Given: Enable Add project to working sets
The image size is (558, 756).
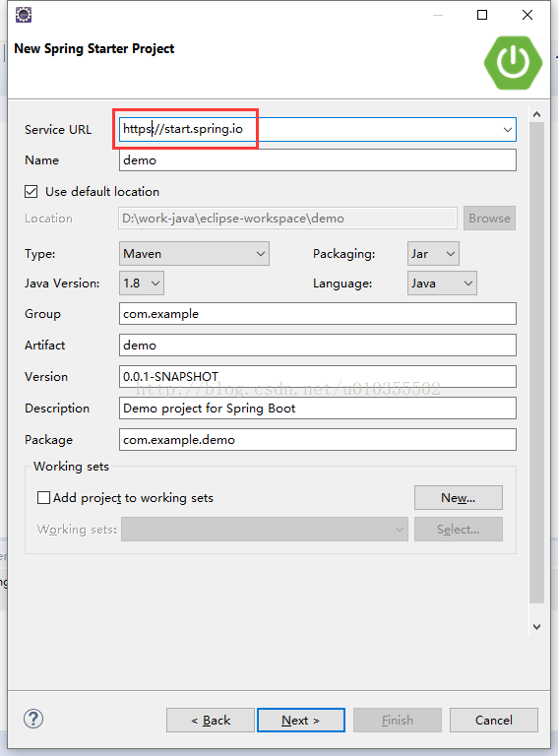Looking at the screenshot, I should tap(43, 497).
